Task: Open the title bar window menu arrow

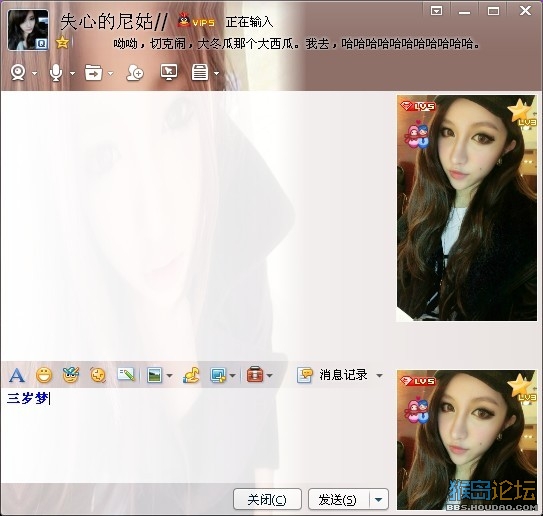Action: (436, 11)
